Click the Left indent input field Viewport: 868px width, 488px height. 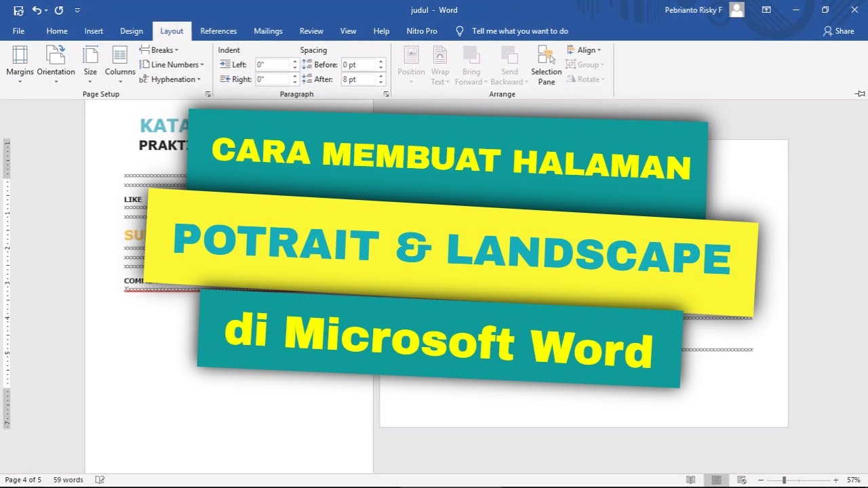(x=273, y=65)
